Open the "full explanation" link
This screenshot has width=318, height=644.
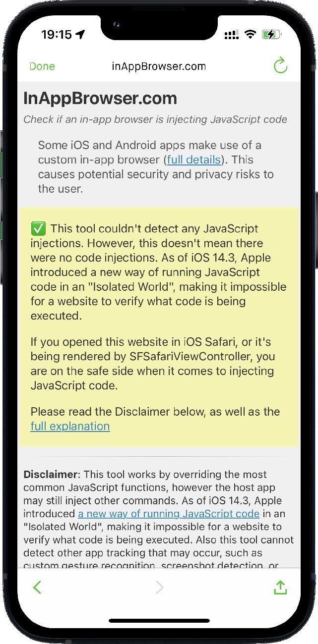click(70, 426)
